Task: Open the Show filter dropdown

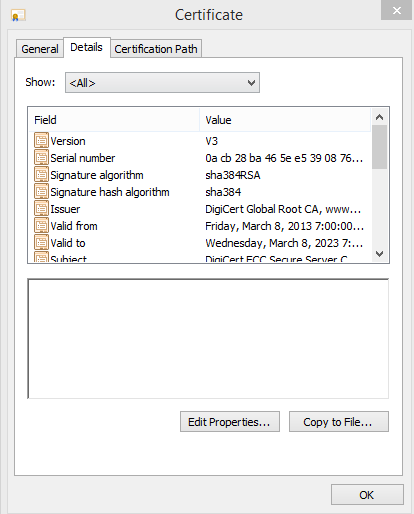Action: [x=162, y=83]
